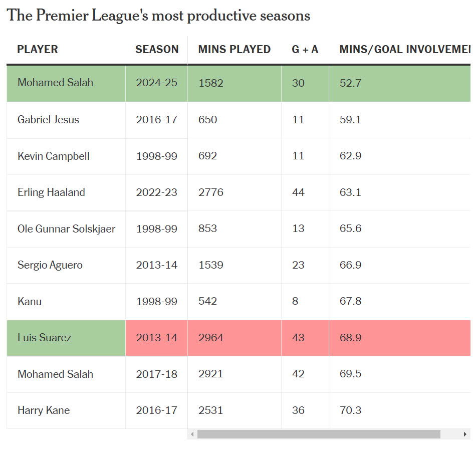Image resolution: width=476 pixels, height=454 pixels.
Task: Select the Ole Gunnar Solskjaer cell
Action: pyautogui.click(x=66, y=229)
